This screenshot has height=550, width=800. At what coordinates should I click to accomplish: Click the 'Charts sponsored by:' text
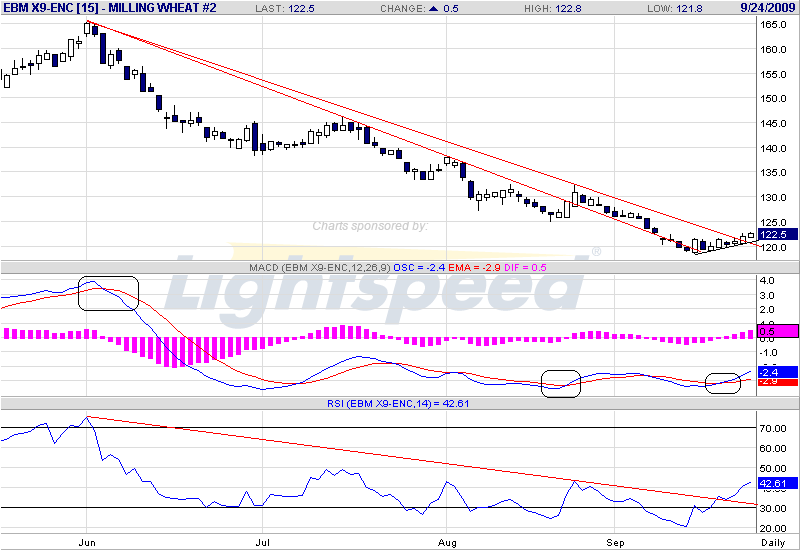click(370, 226)
